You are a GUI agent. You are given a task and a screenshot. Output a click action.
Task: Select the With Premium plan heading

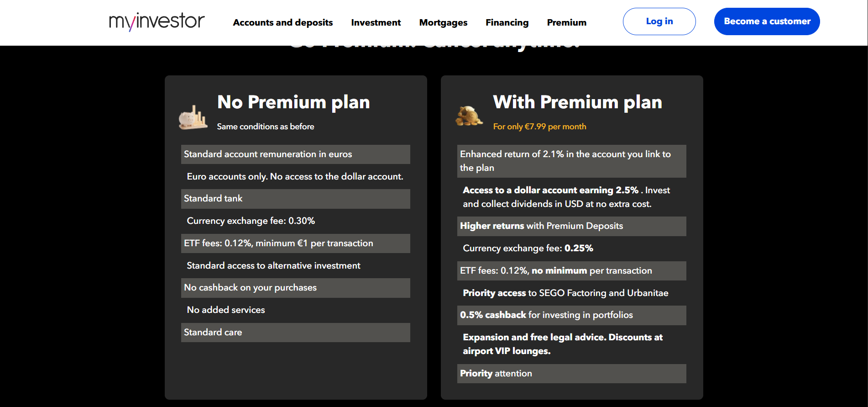[577, 102]
